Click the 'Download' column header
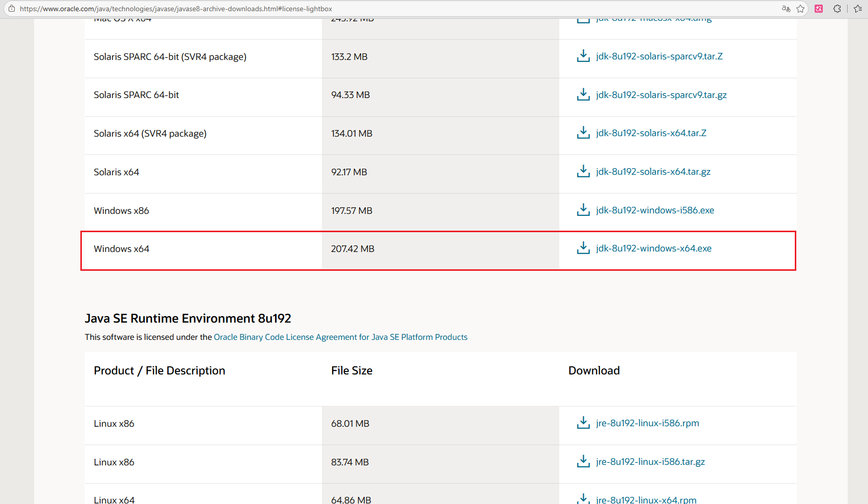 click(594, 371)
